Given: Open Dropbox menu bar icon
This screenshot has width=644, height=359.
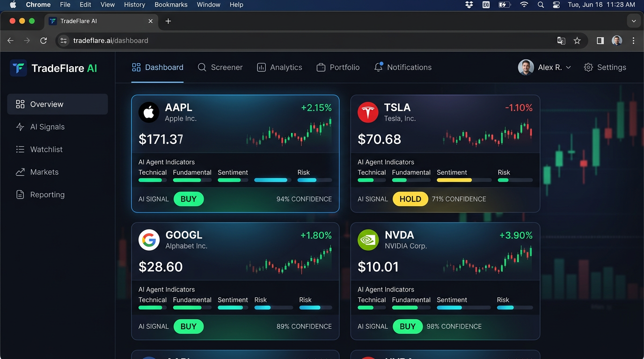Looking at the screenshot, I should pyautogui.click(x=469, y=5).
